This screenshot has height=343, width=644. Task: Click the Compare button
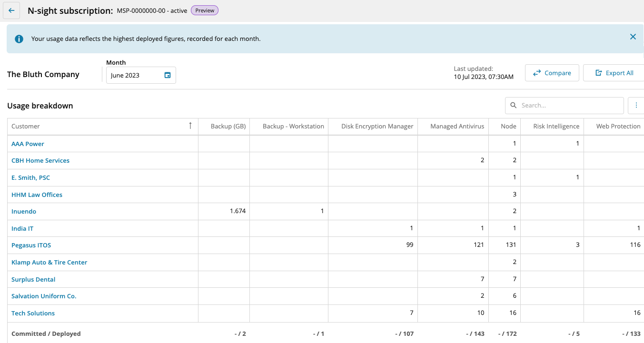(x=552, y=73)
